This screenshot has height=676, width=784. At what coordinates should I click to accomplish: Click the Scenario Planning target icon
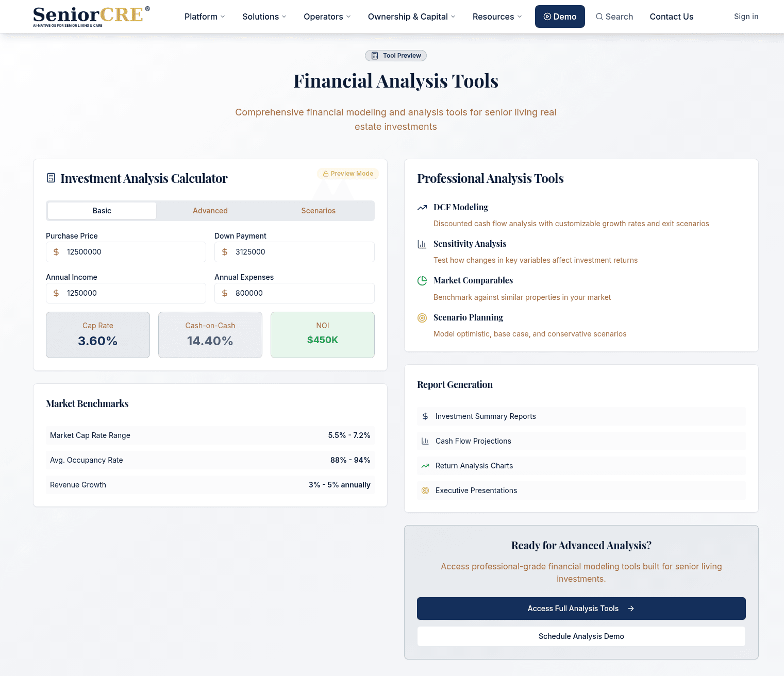(x=422, y=318)
